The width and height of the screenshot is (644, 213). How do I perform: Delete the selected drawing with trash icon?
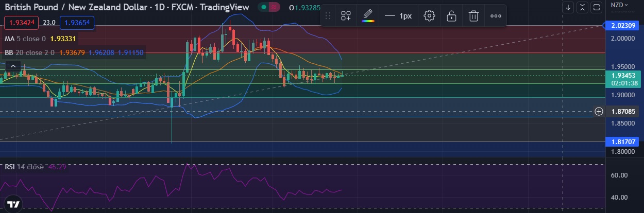click(x=473, y=16)
